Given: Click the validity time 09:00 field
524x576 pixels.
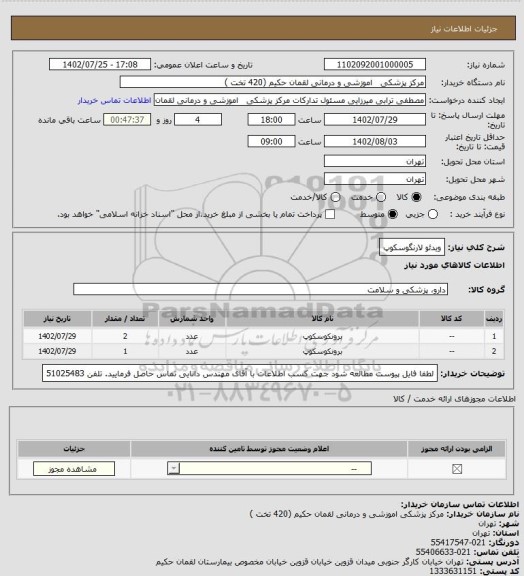Looking at the screenshot, I should (x=272, y=141).
